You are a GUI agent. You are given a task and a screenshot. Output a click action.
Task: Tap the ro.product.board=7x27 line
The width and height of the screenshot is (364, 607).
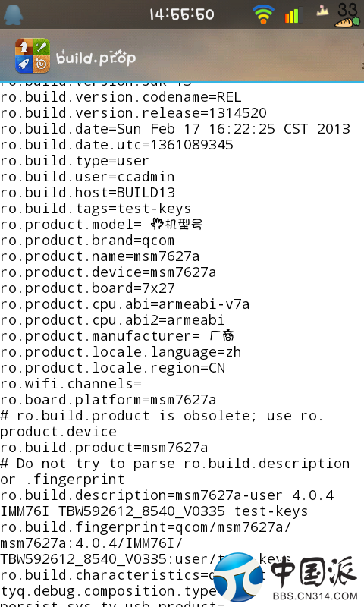coord(87,288)
